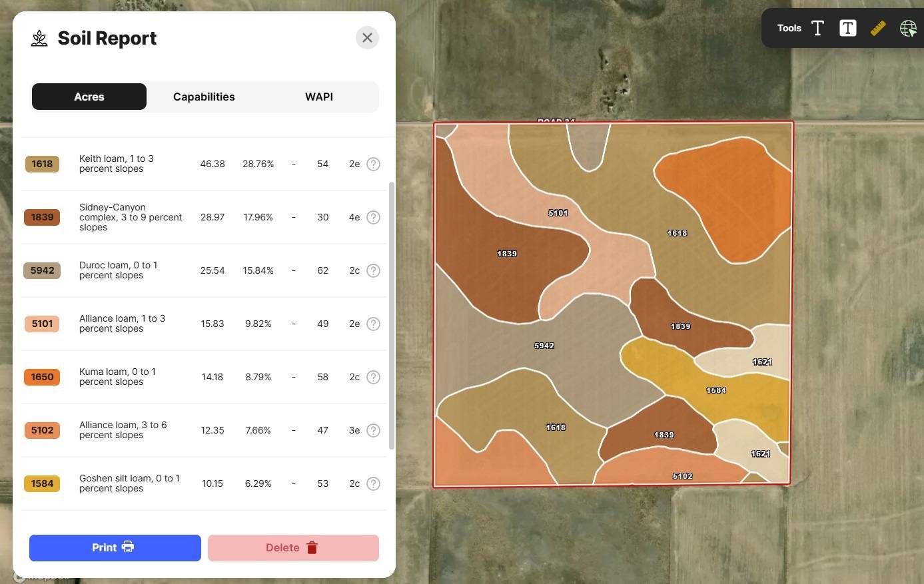Select the 5942 color badge in the list
Viewport: 924px width, 584px height.
click(42, 270)
